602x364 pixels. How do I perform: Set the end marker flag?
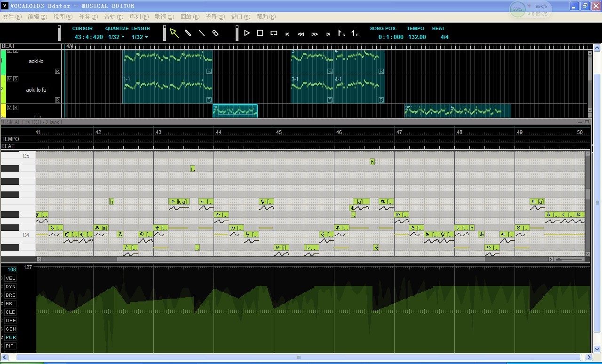[355, 33]
